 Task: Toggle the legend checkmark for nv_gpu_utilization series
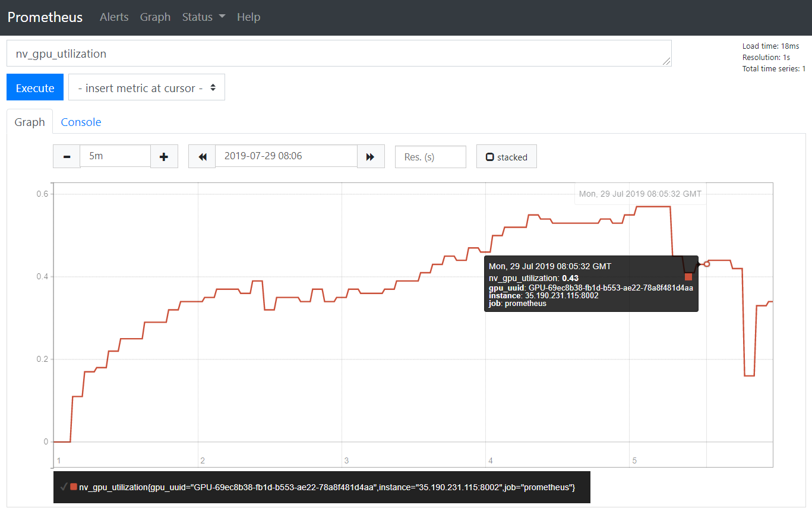point(64,487)
